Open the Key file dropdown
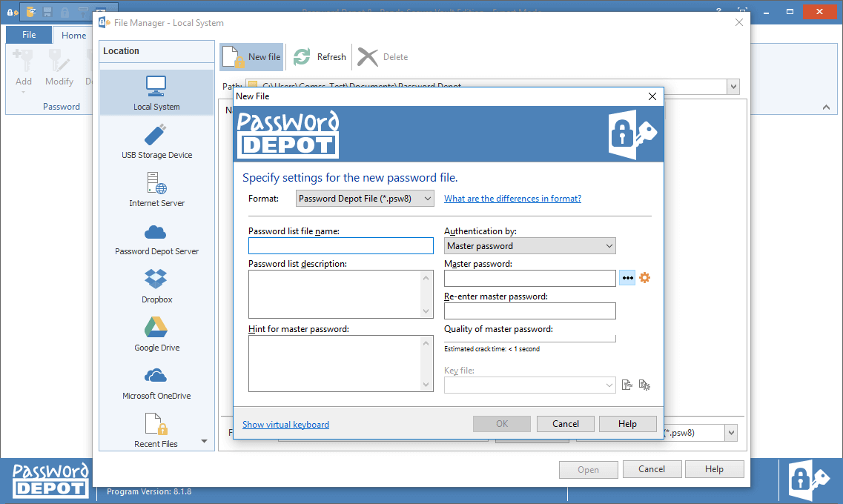Screen dimensions: 843x504 tap(529, 385)
